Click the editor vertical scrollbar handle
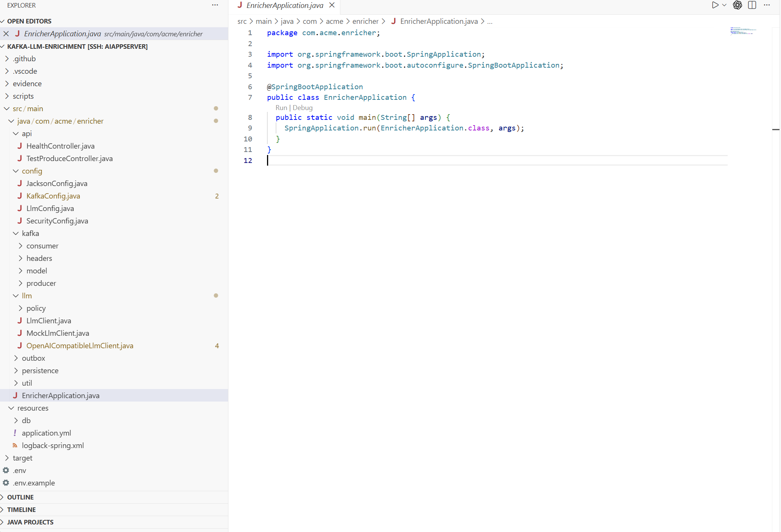This screenshot has width=781, height=532. pos(776,129)
